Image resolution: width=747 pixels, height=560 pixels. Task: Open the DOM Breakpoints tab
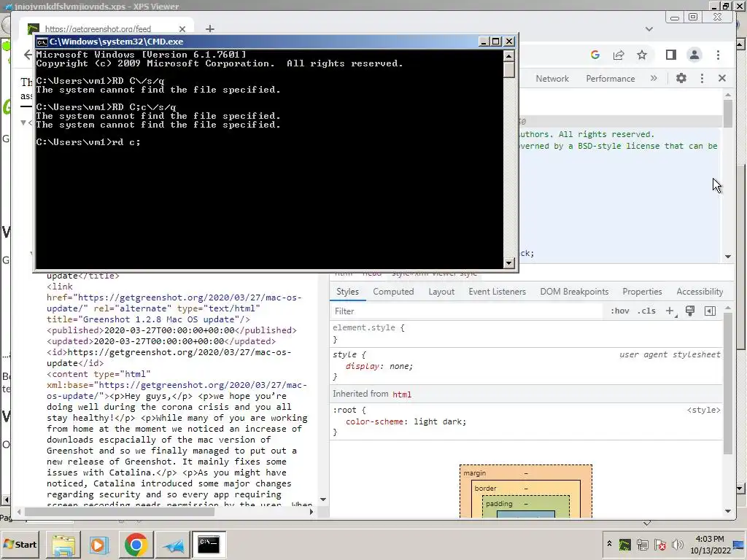point(574,292)
